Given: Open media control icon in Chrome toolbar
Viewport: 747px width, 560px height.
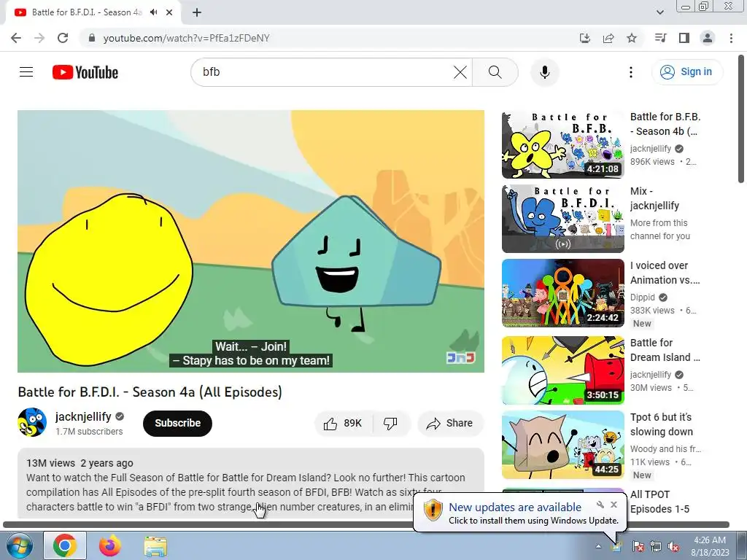Looking at the screenshot, I should 660,38.
